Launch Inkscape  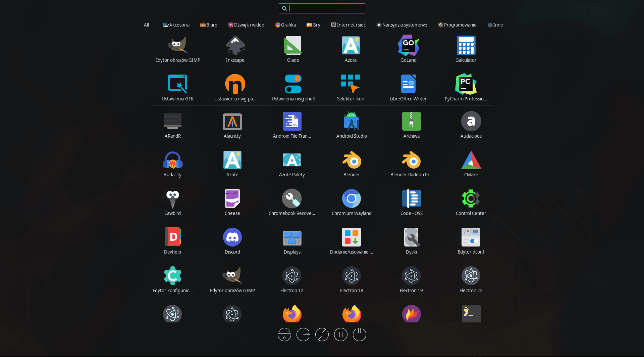[235, 49]
